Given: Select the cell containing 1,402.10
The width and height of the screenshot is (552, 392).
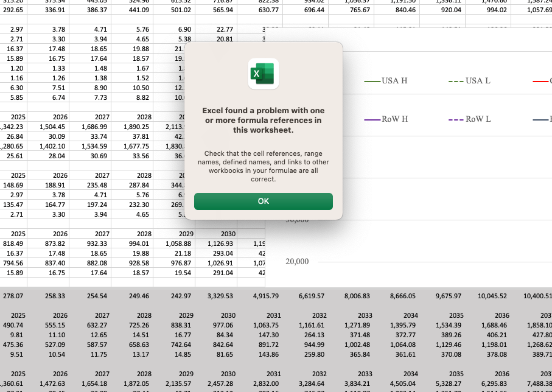Looking at the screenshot, I should click(x=48, y=146).
